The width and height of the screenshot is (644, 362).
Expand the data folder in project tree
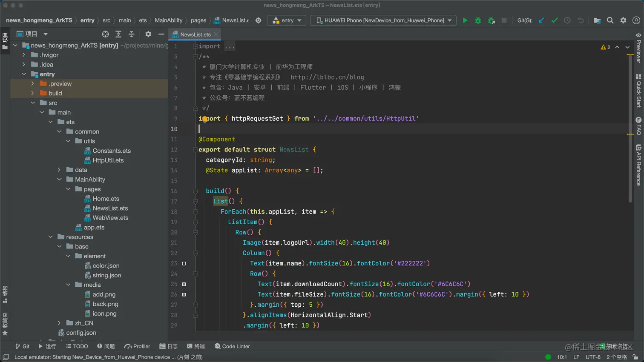pyautogui.click(x=59, y=170)
